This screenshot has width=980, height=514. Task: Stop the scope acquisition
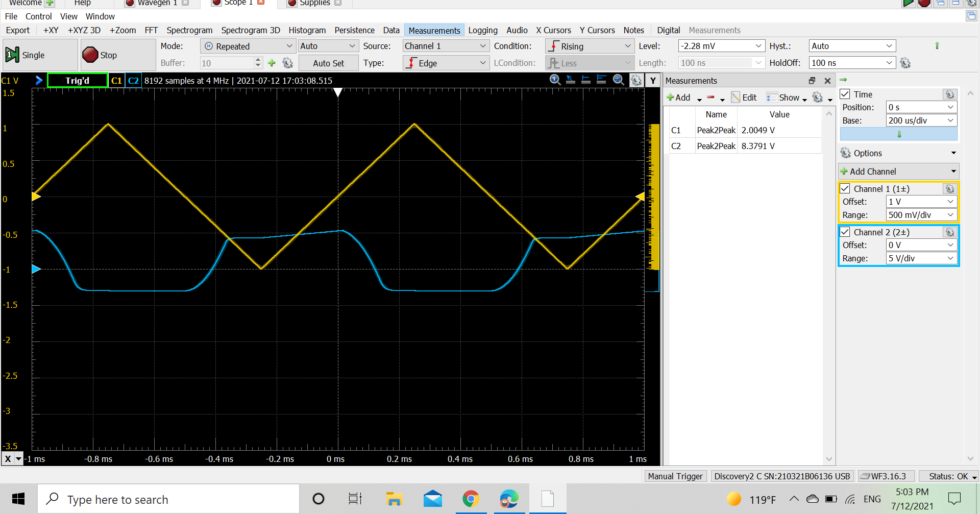point(118,55)
